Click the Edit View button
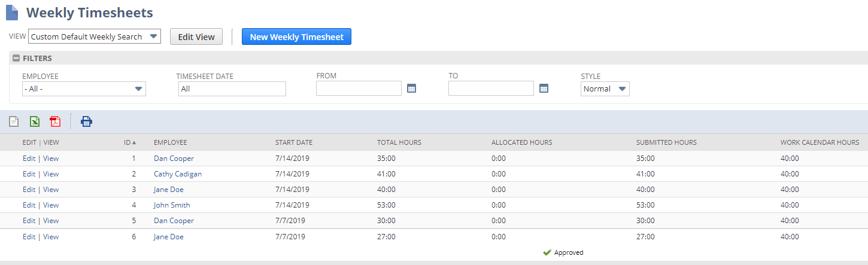This screenshot has width=868, height=265. click(x=196, y=36)
